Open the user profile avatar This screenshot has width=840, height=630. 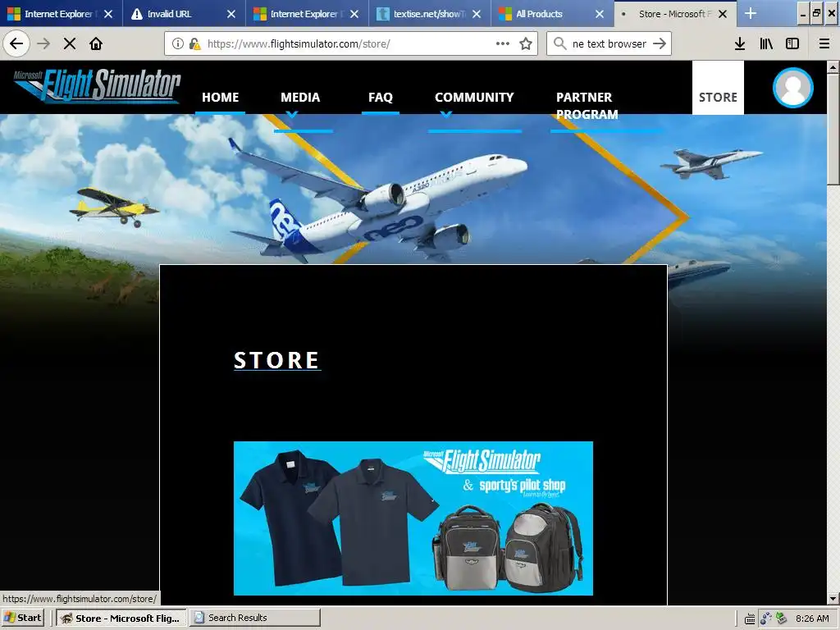[793, 88]
